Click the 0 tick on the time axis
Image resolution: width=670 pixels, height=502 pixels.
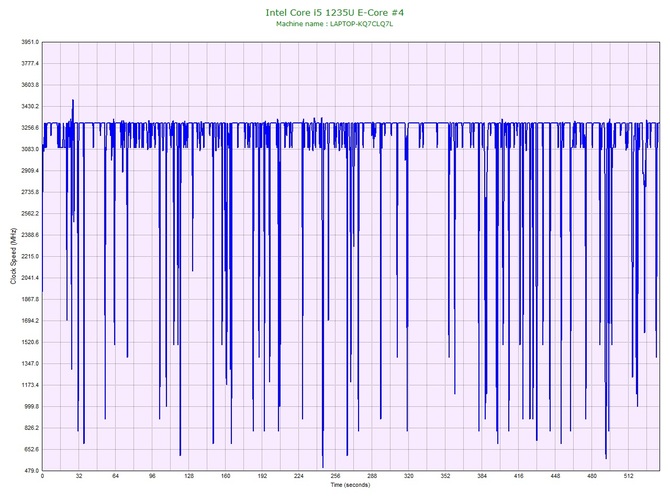tap(42, 476)
